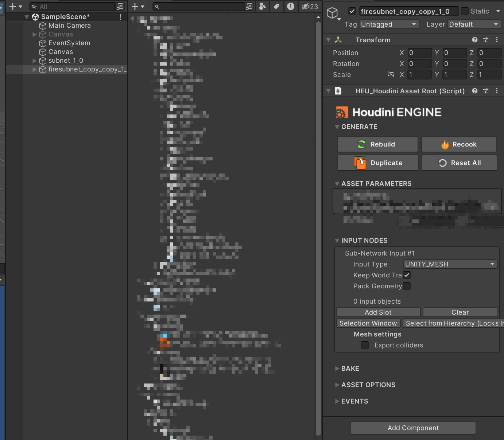The width and height of the screenshot is (504, 440).
Task: Click the Transform help question mark icon
Action: (474, 40)
